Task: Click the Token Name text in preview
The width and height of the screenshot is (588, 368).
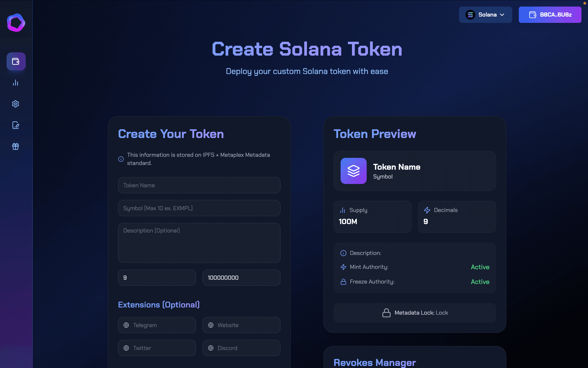Action: pyautogui.click(x=396, y=167)
